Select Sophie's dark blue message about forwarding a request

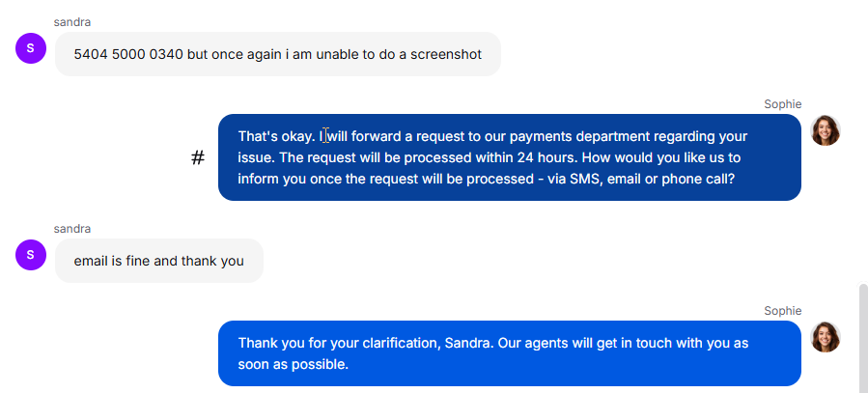pos(509,157)
